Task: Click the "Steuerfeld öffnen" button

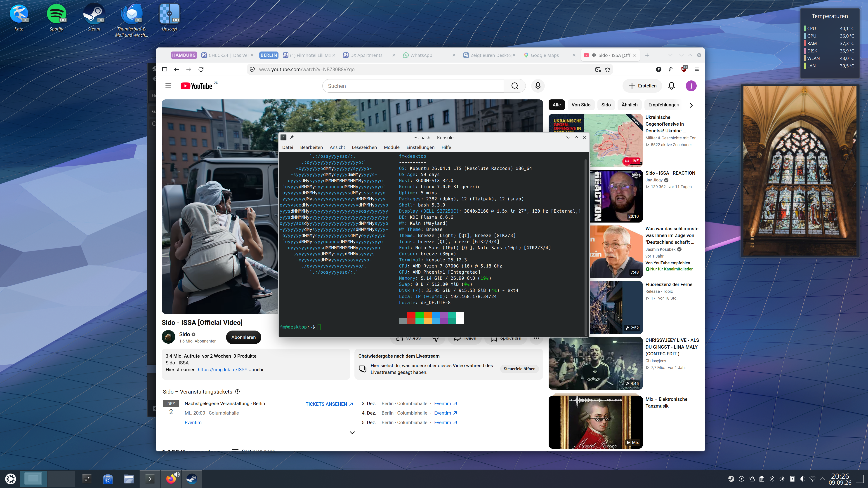Action: click(519, 369)
